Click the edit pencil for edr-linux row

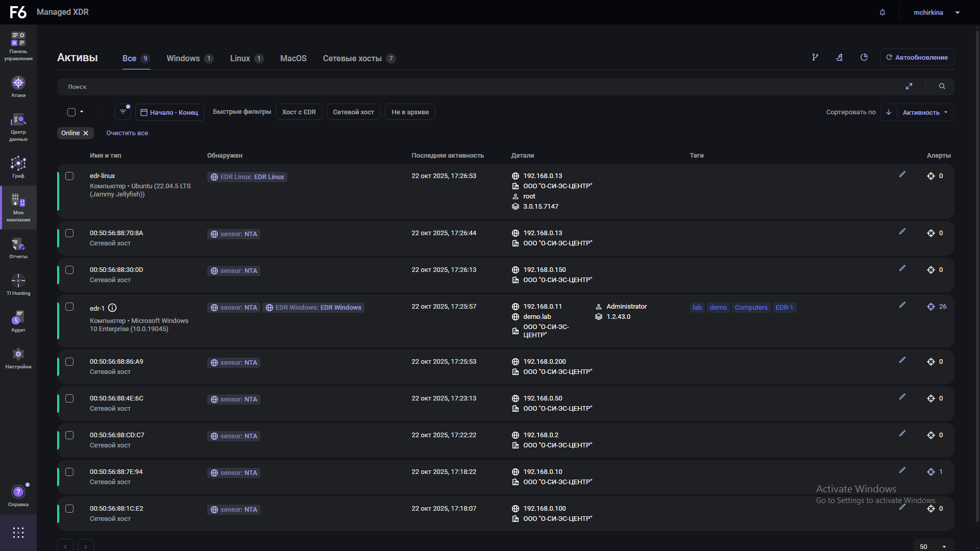[x=902, y=174]
